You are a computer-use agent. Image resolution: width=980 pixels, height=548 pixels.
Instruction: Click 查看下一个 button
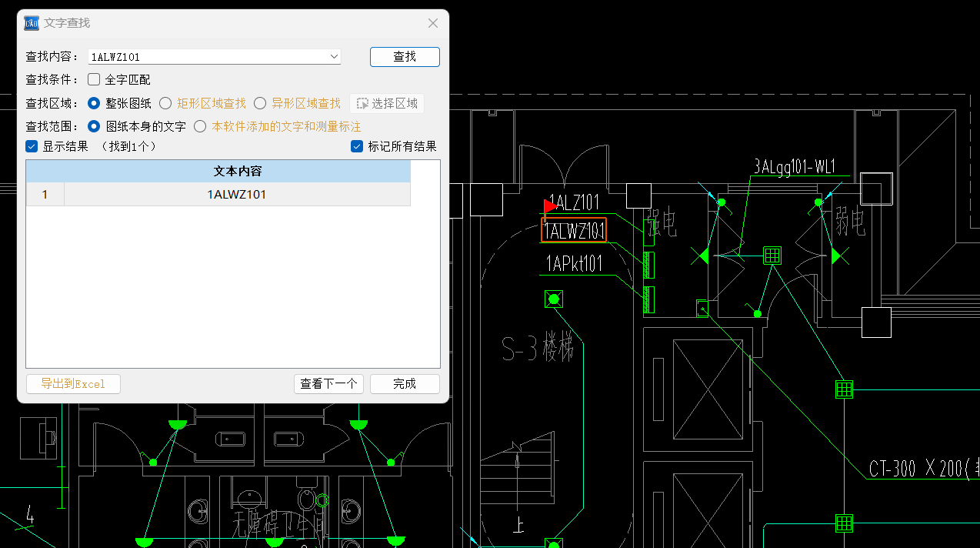328,383
